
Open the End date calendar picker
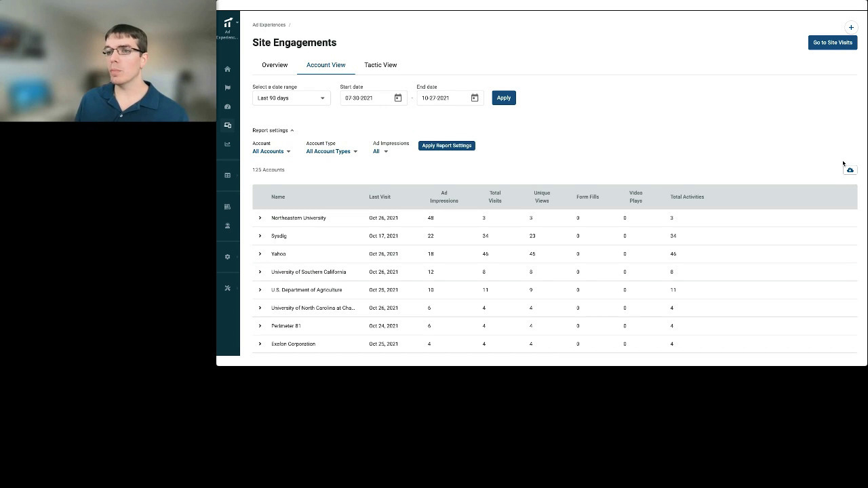click(x=475, y=98)
